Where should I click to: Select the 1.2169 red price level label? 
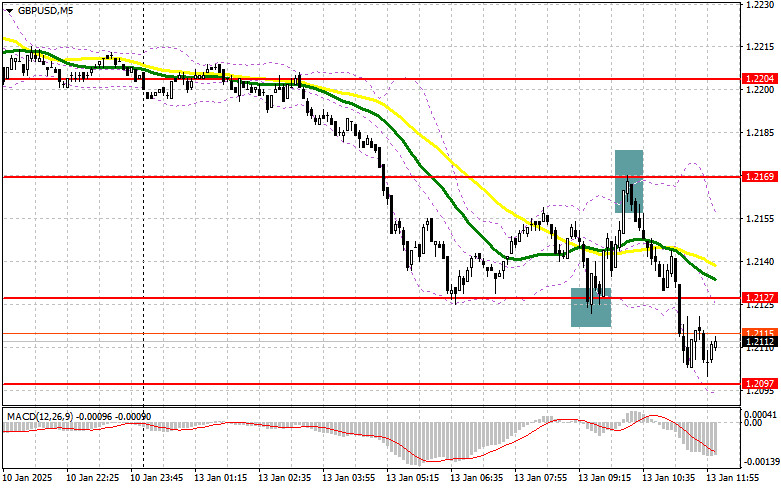[x=760, y=176]
